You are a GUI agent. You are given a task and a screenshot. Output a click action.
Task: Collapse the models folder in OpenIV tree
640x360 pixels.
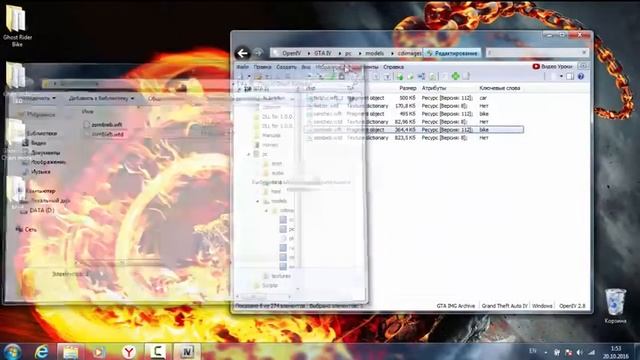258,202
